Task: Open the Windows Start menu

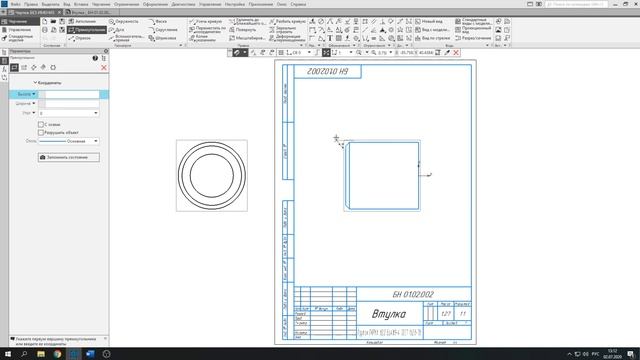Action: pos(8,354)
